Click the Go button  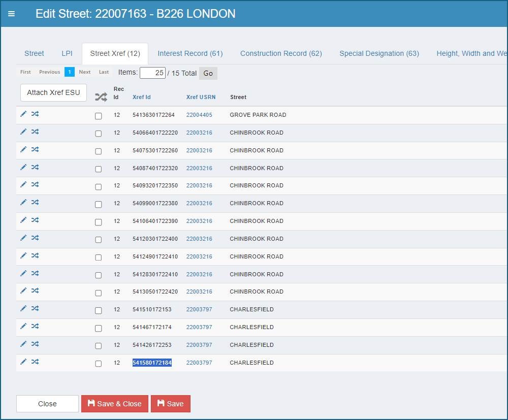(x=208, y=73)
